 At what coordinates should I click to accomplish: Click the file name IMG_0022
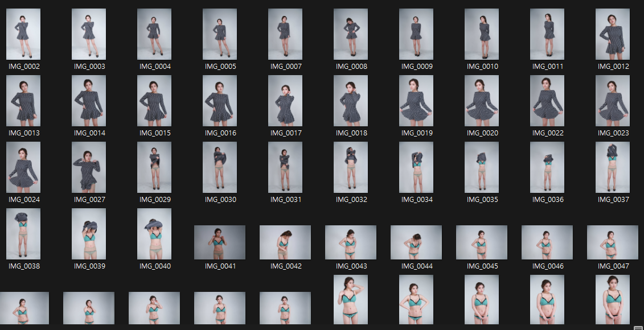[x=548, y=133]
